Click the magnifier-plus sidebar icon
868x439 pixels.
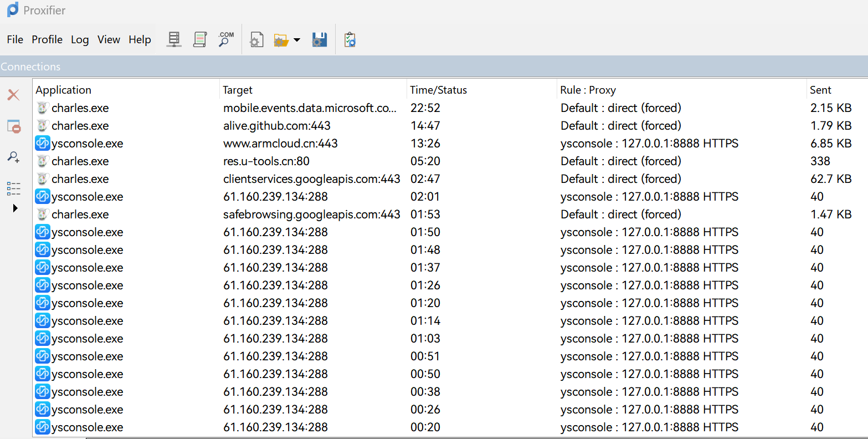pyautogui.click(x=13, y=157)
